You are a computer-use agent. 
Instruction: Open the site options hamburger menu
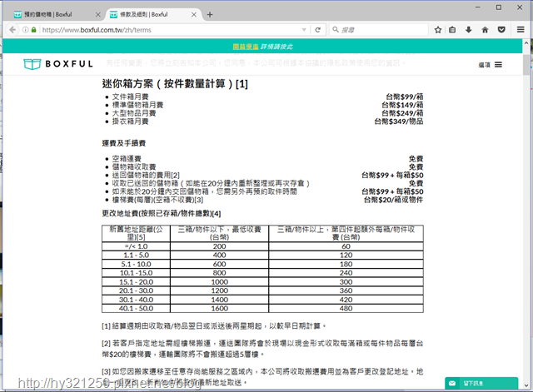[x=491, y=65]
